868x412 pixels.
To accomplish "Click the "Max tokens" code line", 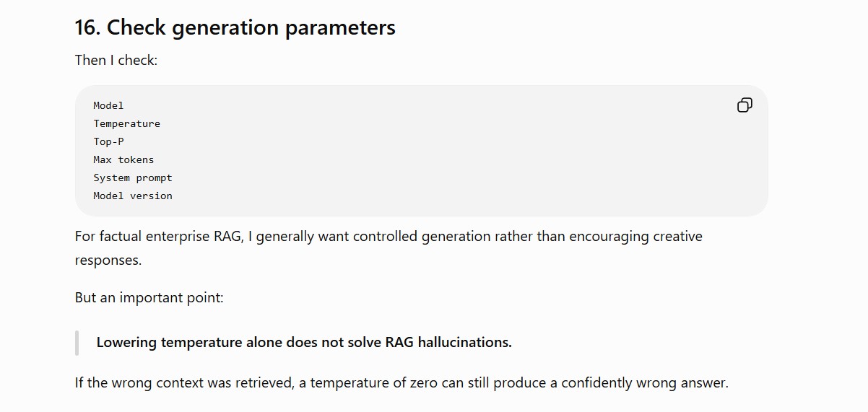I will coord(123,159).
